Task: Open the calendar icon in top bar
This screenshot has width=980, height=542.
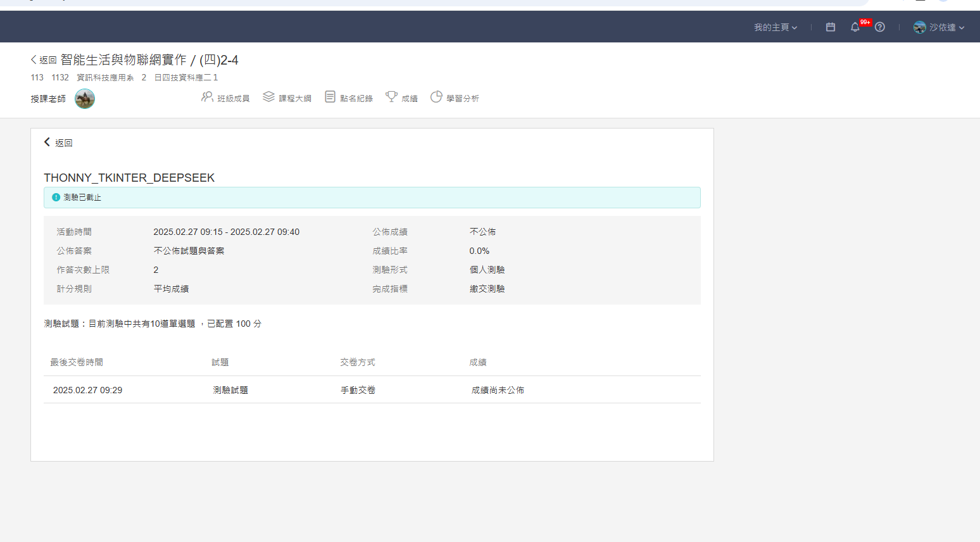Action: click(831, 27)
